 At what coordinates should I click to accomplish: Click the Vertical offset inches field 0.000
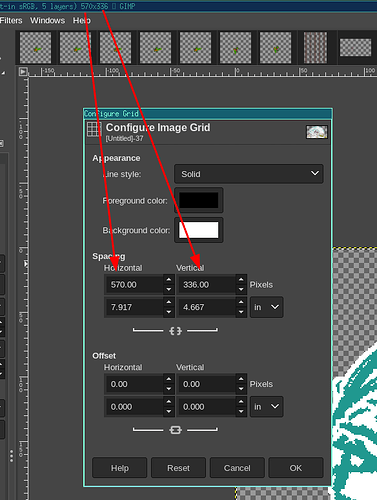tap(206, 407)
